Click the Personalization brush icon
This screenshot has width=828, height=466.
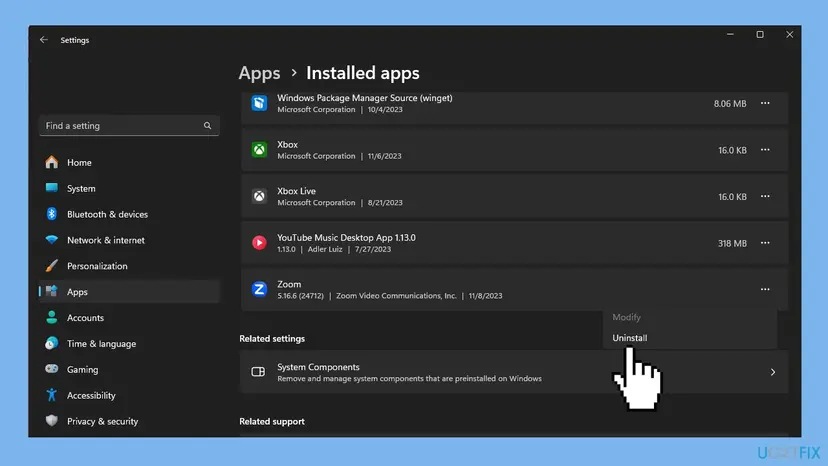pyautogui.click(x=52, y=266)
